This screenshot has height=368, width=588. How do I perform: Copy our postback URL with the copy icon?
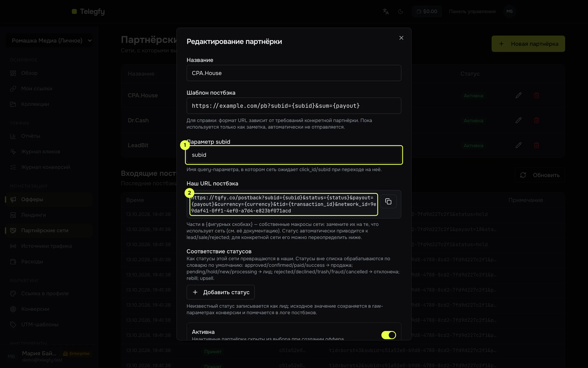(388, 201)
